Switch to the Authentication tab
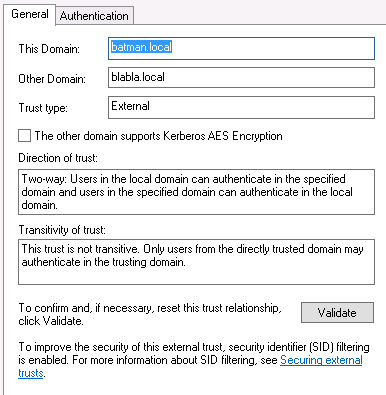The image size is (386, 395). [x=95, y=16]
